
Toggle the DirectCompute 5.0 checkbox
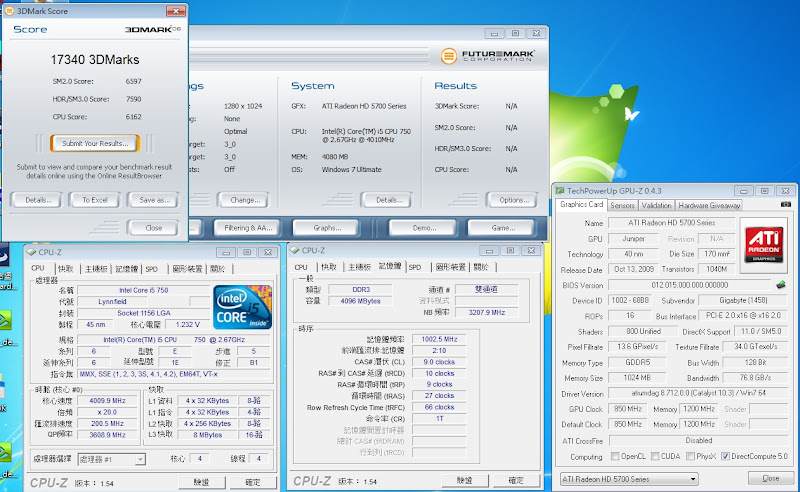[x=726, y=456]
